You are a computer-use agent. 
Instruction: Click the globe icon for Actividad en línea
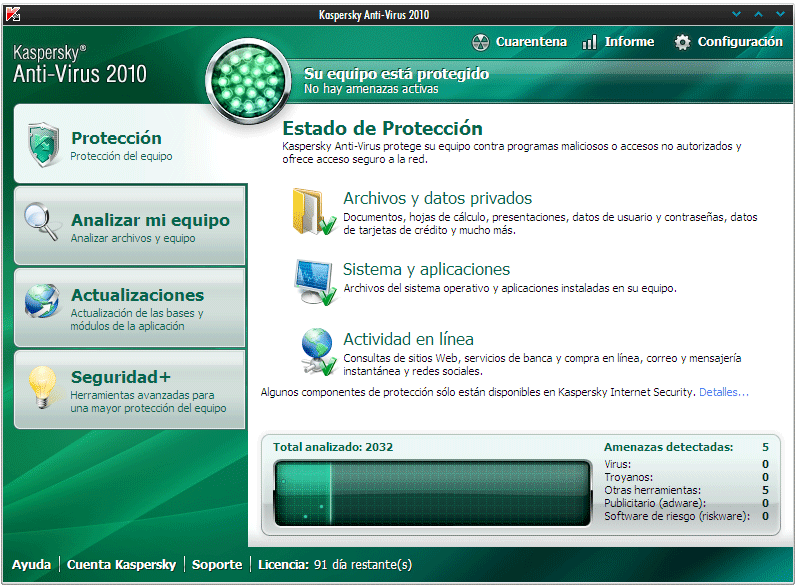[x=316, y=350]
